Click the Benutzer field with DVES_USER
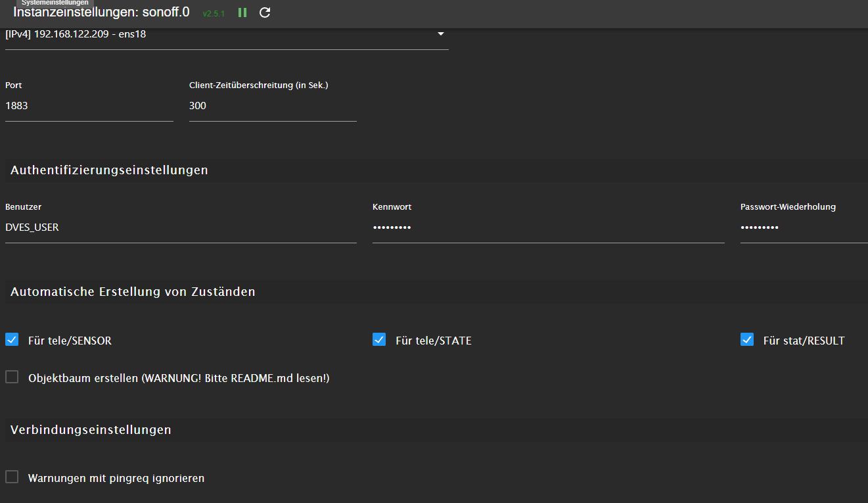868x503 pixels. [x=181, y=228]
